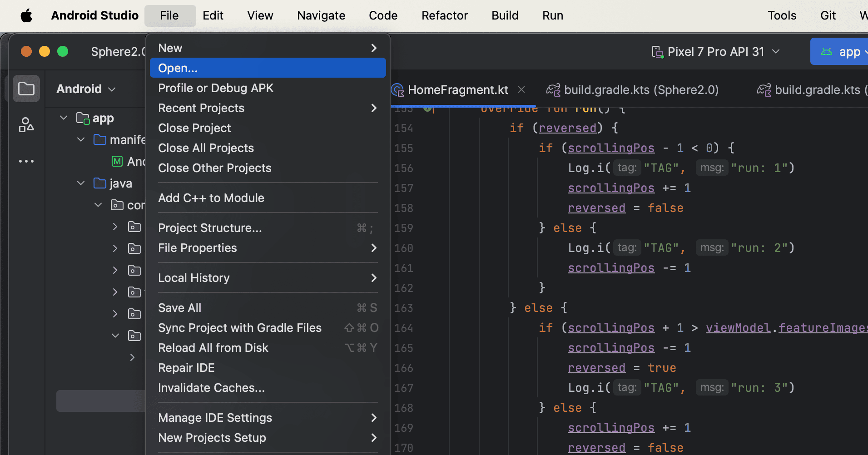Collapse the java folder in project tree
Viewport: 868px width, 455px height.
(81, 183)
